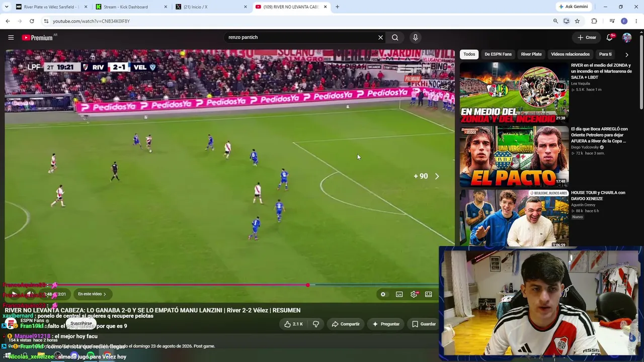The height and width of the screenshot is (362, 644).
Task: Open the player settings gear
Action: tap(414, 294)
